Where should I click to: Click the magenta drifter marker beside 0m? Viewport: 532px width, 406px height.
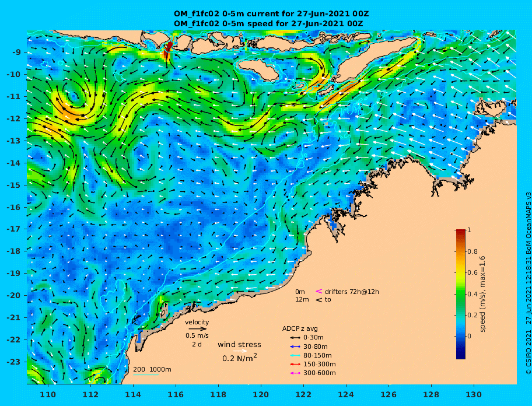tap(319, 291)
